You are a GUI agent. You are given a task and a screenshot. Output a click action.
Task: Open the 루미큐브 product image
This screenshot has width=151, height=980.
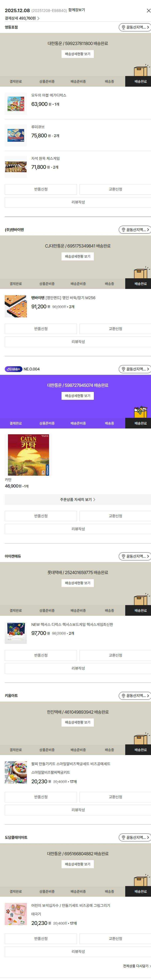pos(16,135)
